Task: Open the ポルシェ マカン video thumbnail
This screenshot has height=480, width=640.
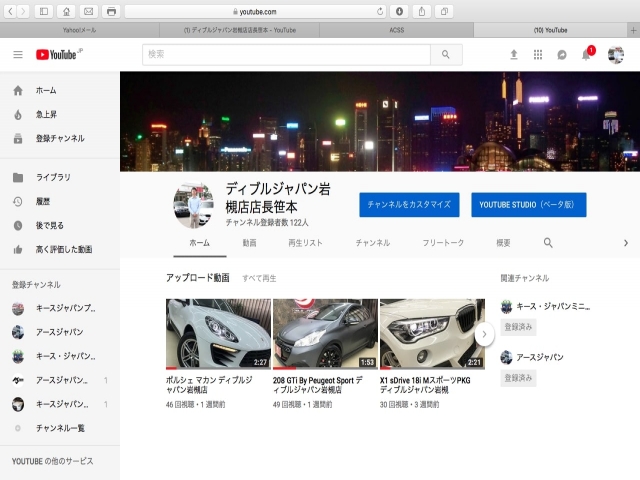Action: tap(218, 334)
